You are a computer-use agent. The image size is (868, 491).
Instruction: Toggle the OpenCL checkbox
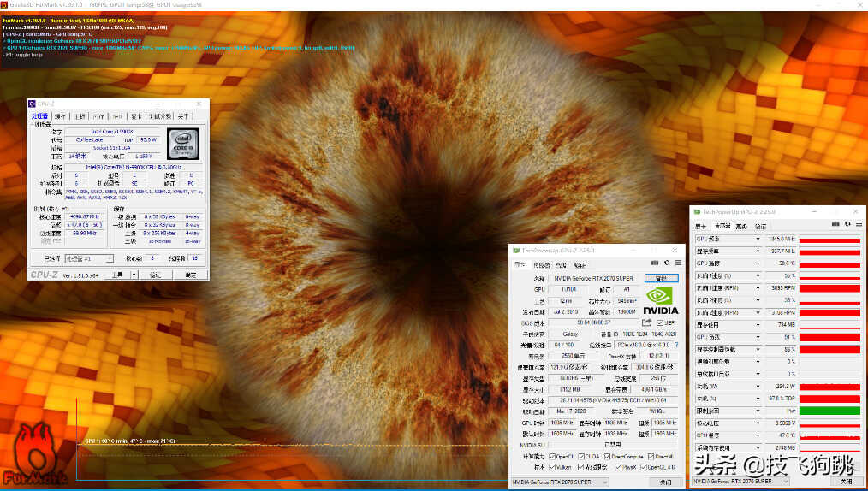(552, 457)
